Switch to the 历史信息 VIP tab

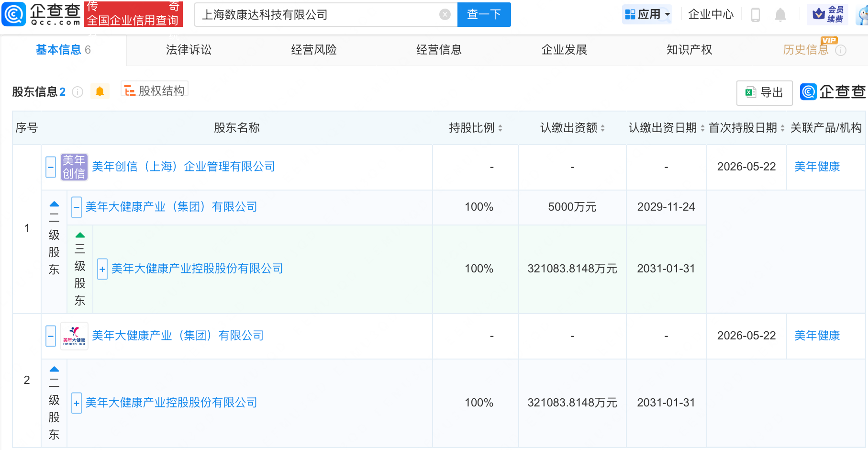point(806,50)
